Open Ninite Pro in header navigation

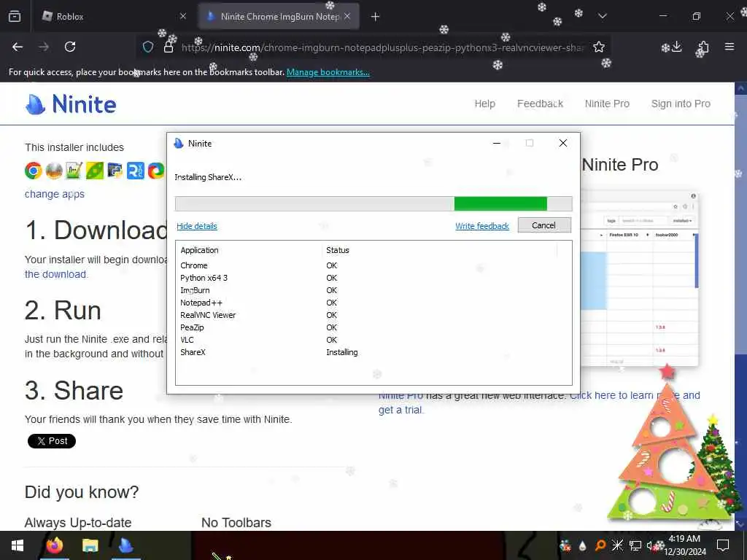coord(607,104)
